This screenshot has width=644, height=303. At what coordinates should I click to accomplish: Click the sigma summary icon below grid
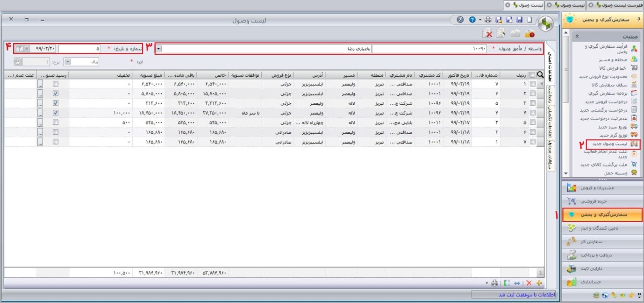click(541, 273)
